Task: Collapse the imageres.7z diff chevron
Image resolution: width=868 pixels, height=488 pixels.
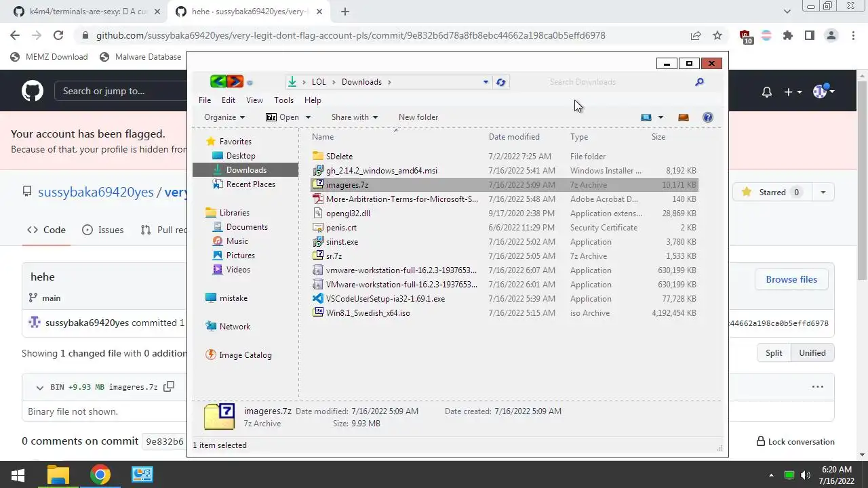Action: click(x=39, y=388)
